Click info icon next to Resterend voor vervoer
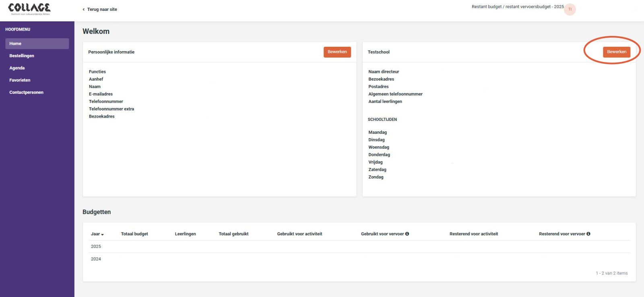 coord(588,234)
